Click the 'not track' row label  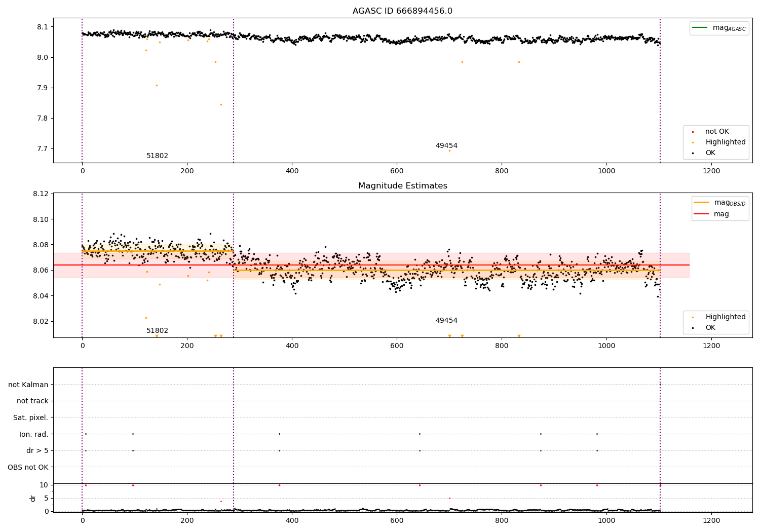[32, 401]
